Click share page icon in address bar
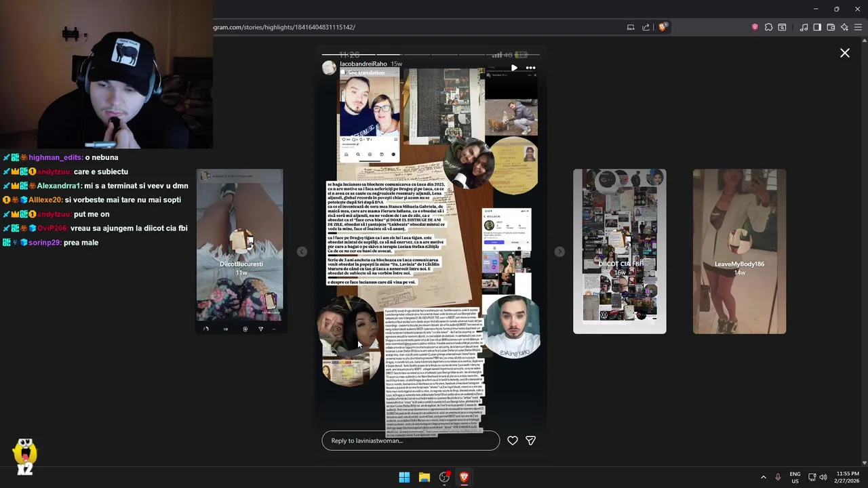This screenshot has width=868, height=488. (x=646, y=27)
